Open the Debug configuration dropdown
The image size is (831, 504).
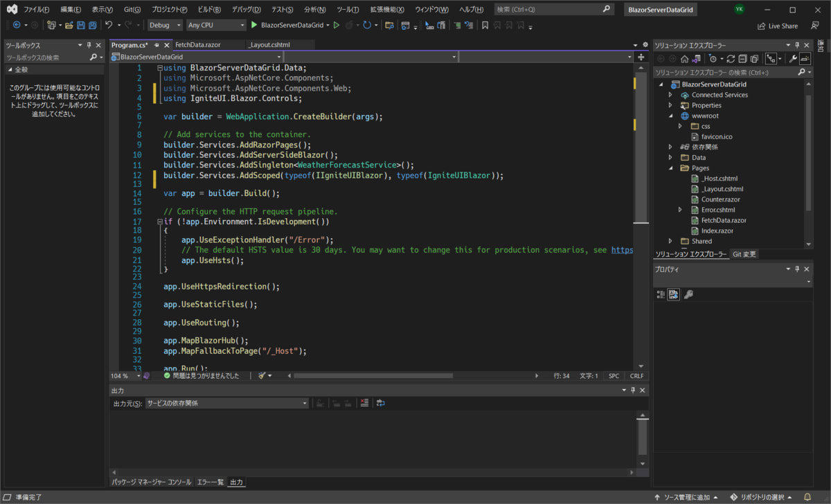(x=165, y=25)
